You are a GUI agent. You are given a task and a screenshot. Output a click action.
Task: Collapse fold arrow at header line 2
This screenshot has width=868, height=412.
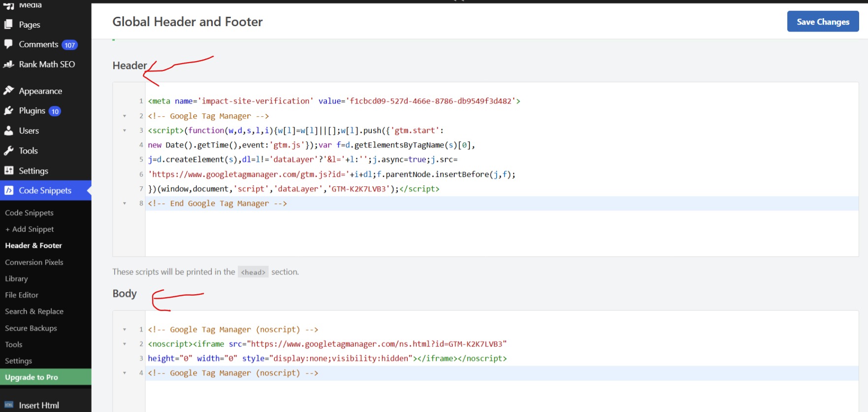click(x=125, y=116)
